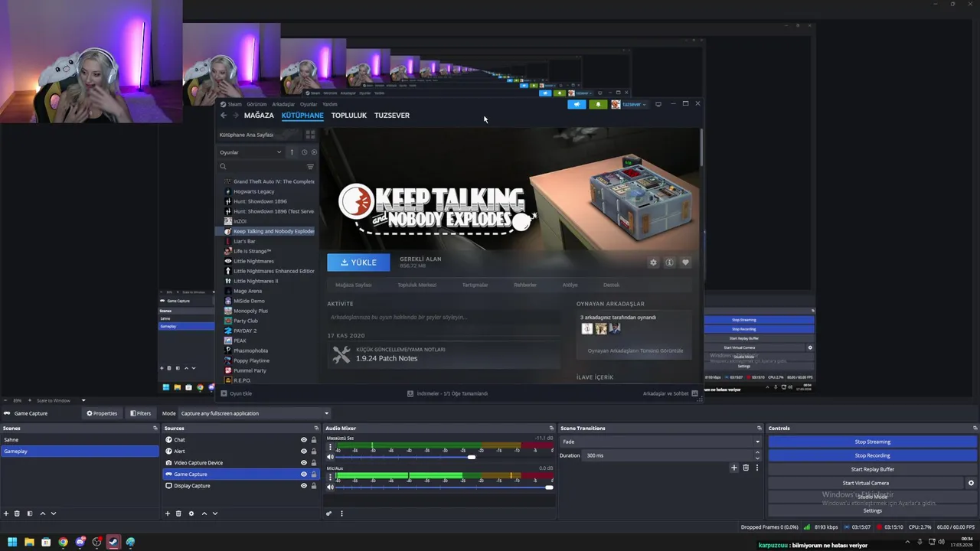Add a scene transition with plus icon
Viewport: 980px width, 551px height.
coord(734,468)
